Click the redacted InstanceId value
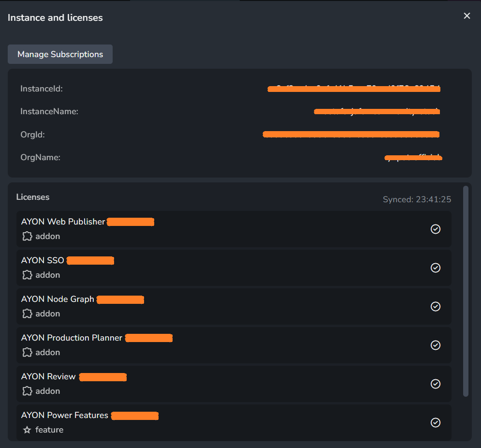Screen dimensions: 481x448 tap(354, 89)
